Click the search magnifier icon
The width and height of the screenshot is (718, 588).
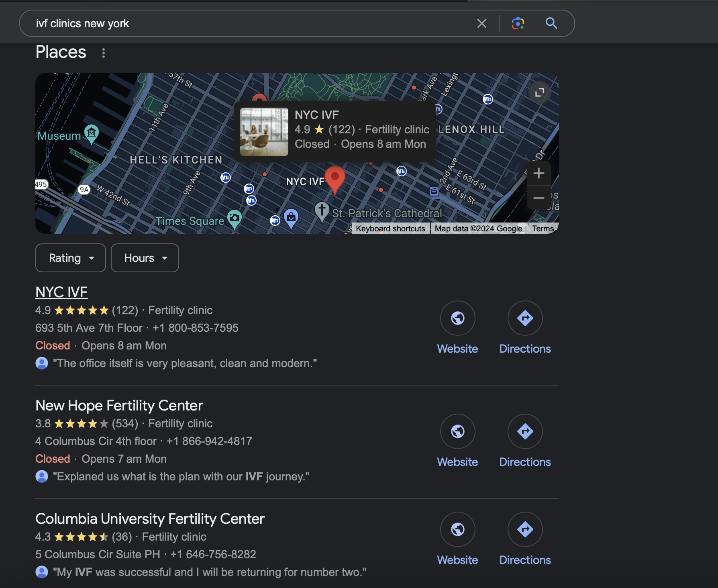coord(551,23)
